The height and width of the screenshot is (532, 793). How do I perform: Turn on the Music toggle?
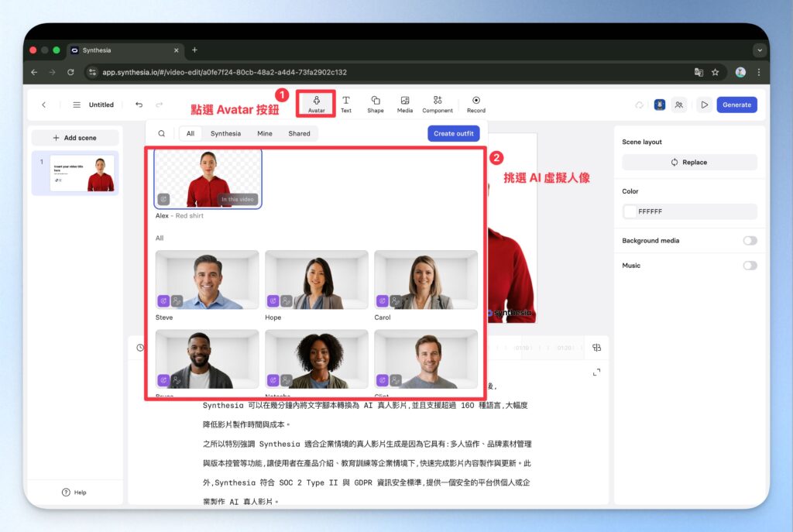749,266
